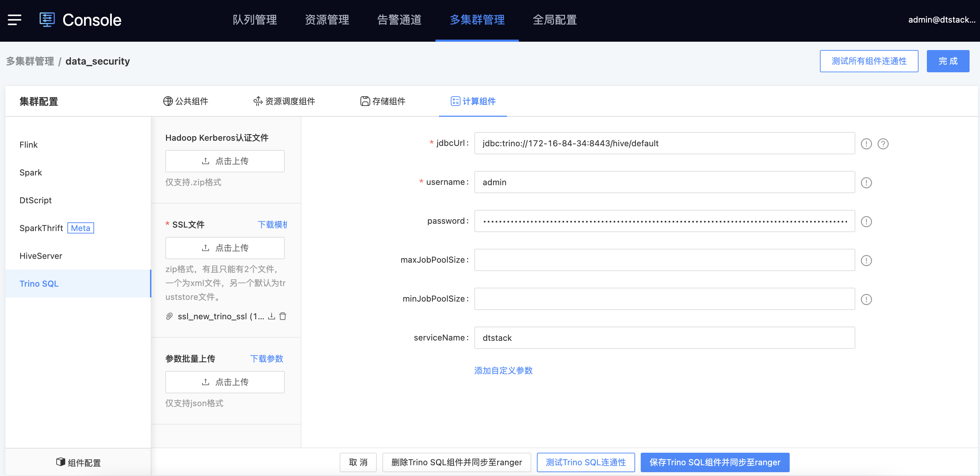This screenshot has width=980, height=476.
Task: Delete the ssl_new_trino_ssl file
Action: (x=283, y=316)
